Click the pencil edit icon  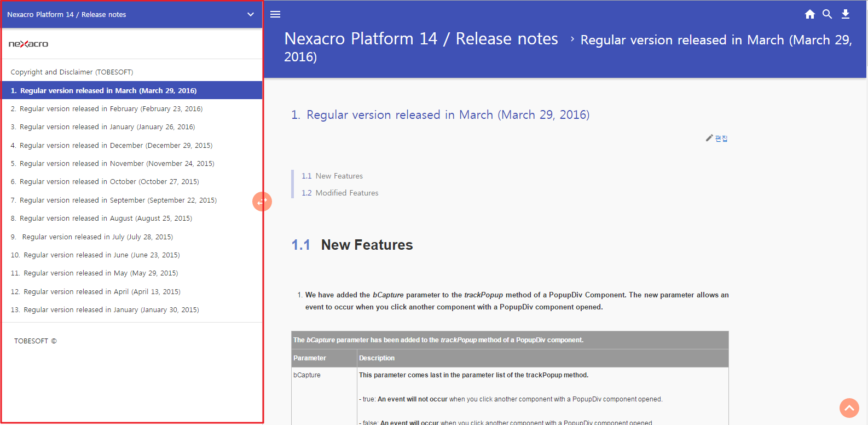tap(709, 138)
